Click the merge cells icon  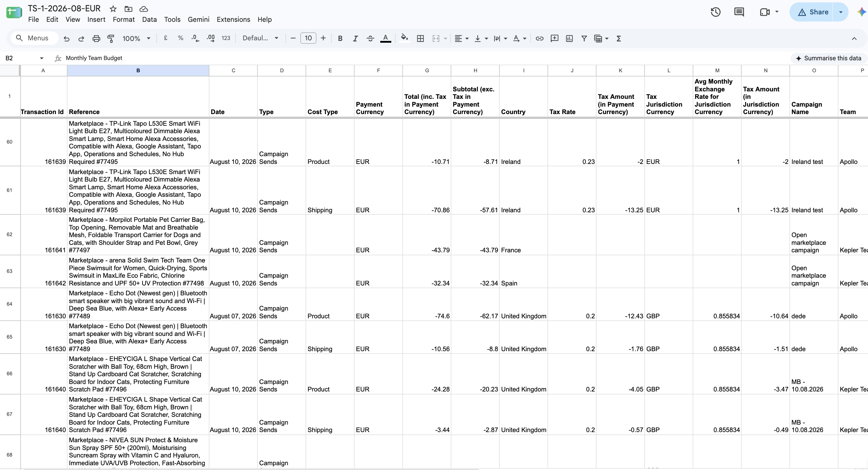[436, 39]
